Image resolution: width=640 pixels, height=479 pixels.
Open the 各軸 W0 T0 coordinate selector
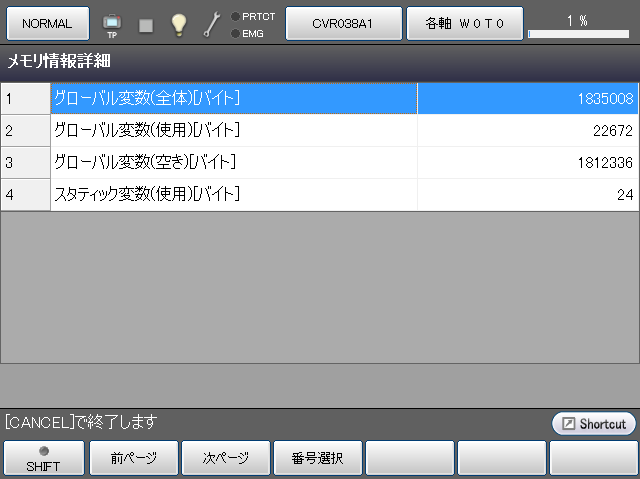[x=464, y=23]
